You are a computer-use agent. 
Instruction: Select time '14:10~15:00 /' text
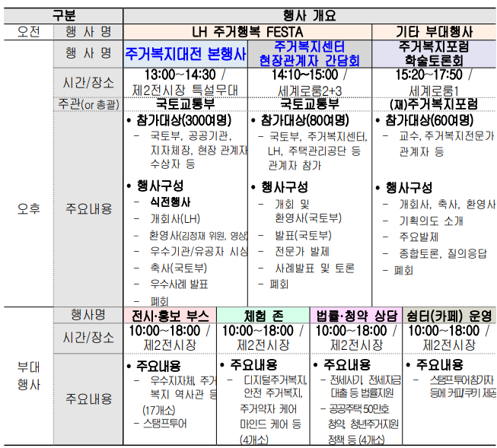click(309, 75)
